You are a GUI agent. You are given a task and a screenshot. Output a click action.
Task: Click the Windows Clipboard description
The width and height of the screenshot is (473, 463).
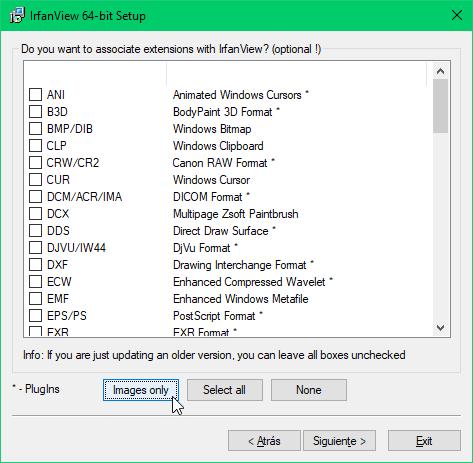click(218, 146)
